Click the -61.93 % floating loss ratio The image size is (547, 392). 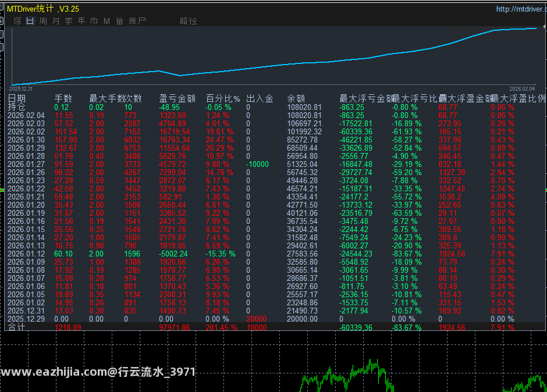click(x=406, y=132)
